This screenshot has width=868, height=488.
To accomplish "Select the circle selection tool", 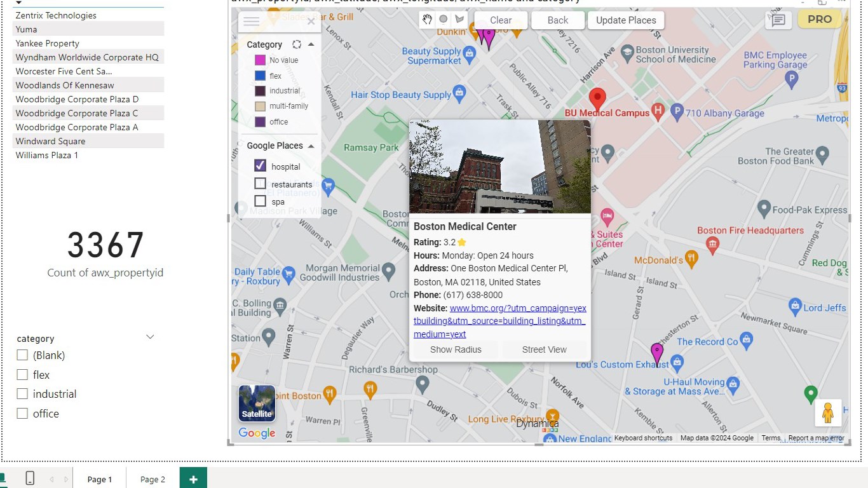I will [444, 20].
